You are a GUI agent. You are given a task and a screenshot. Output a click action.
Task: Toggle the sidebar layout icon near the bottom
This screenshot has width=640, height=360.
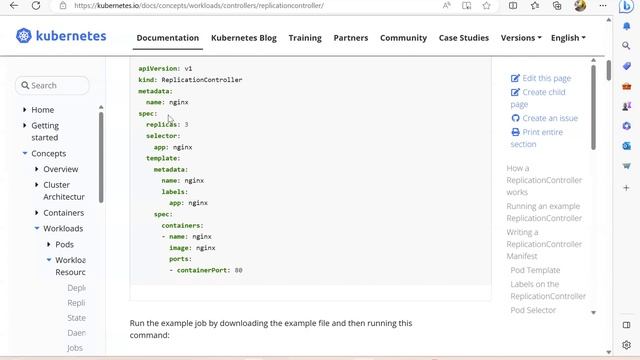627,325
